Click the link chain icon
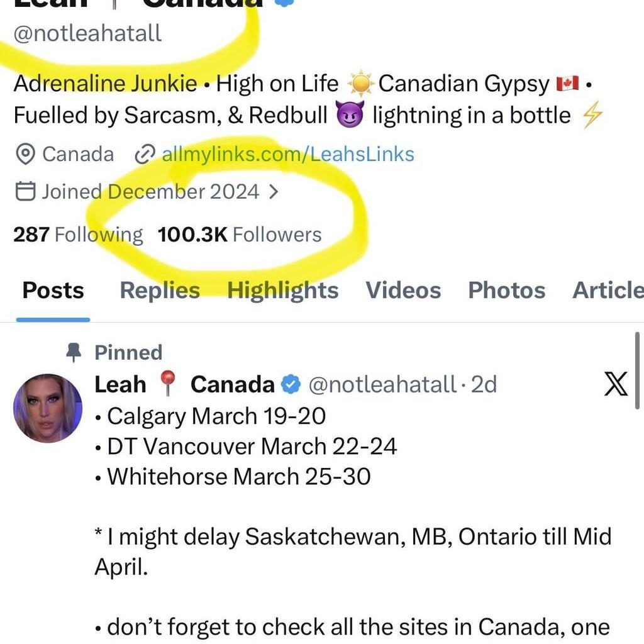The width and height of the screenshot is (644, 644). (145, 155)
